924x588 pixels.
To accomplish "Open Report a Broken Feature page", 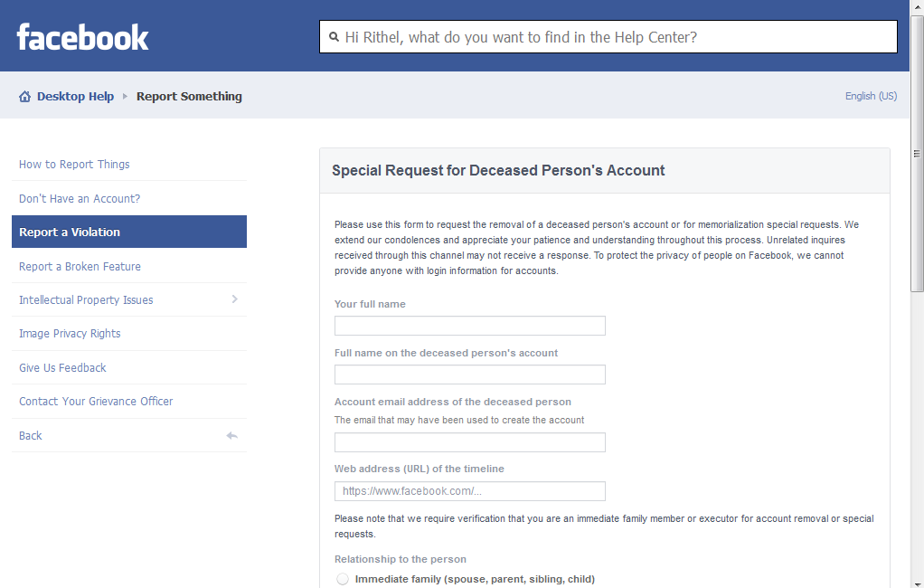I will (x=80, y=267).
